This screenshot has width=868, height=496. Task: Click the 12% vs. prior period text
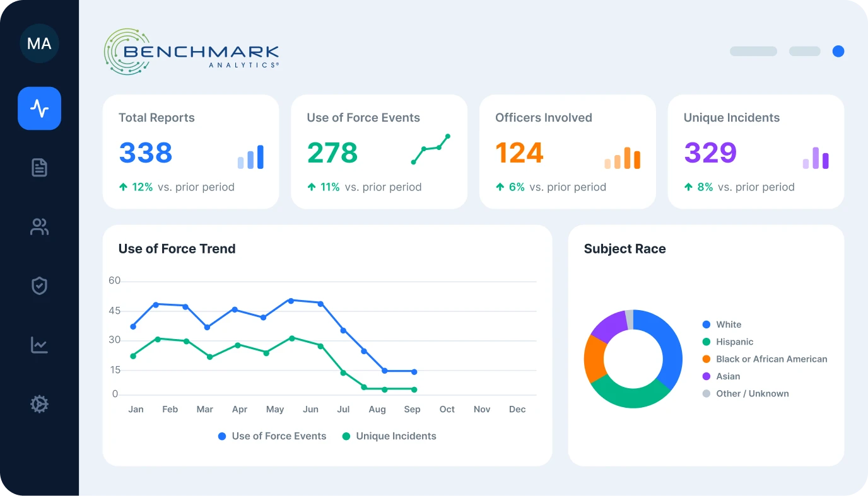click(177, 187)
